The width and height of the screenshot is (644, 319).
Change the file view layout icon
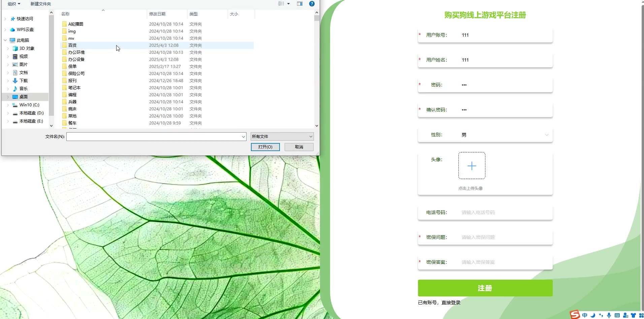pos(281,4)
